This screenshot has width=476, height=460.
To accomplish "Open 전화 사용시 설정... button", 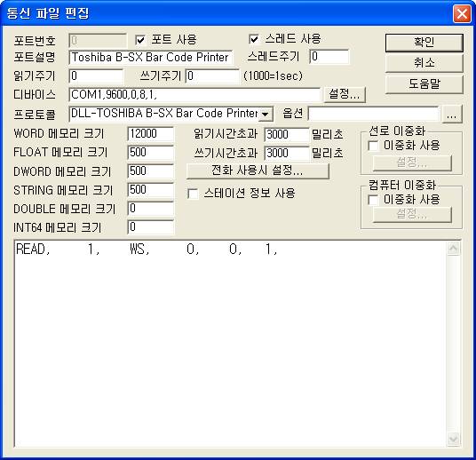I will [x=258, y=171].
